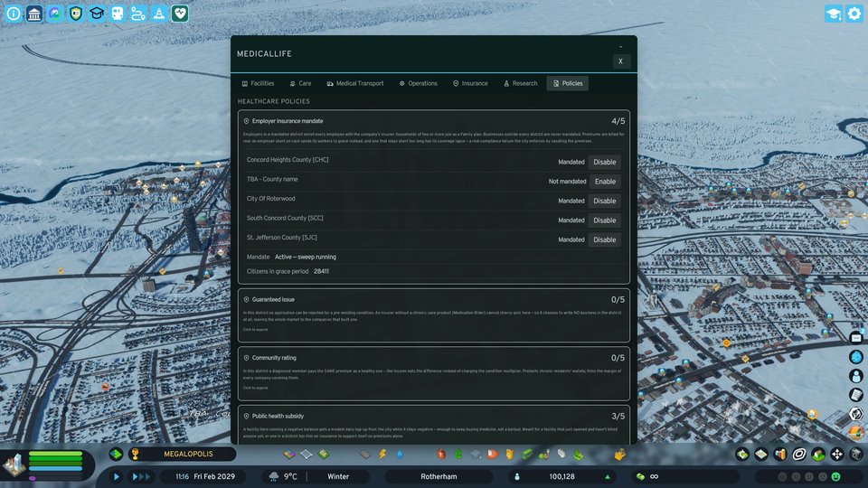This screenshot has height=488, width=868.
Task: Select the water drop tool
Action: click(x=400, y=455)
